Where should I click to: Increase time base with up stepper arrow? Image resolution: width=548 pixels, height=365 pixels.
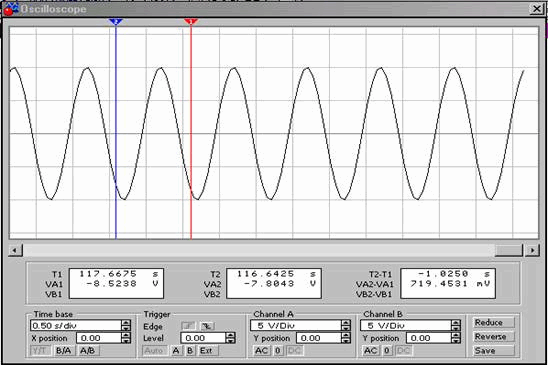click(x=126, y=323)
